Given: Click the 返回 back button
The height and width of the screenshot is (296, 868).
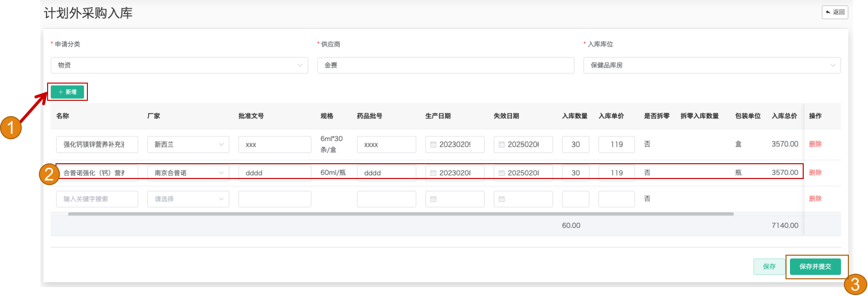Looking at the screenshot, I should [x=835, y=12].
